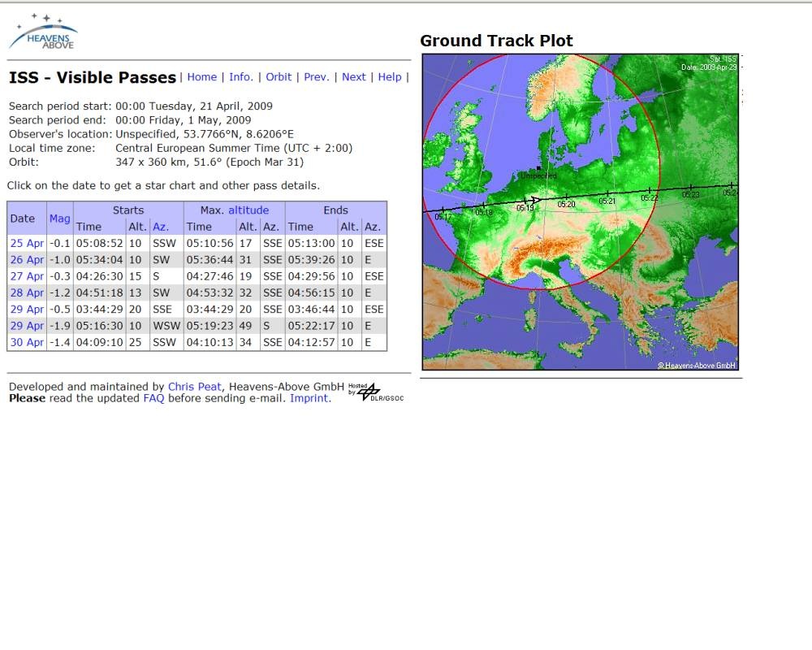Open the 30 Apr pass details
This screenshot has height=650, width=812.
(x=27, y=342)
